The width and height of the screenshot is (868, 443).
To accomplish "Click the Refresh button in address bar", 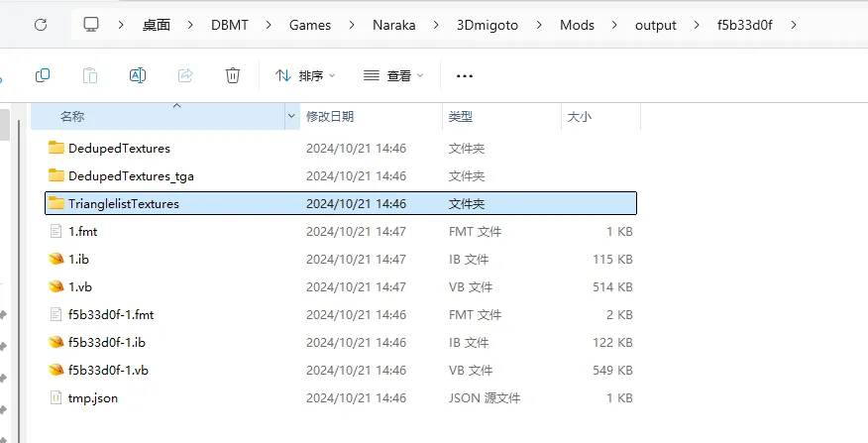I will [41, 24].
